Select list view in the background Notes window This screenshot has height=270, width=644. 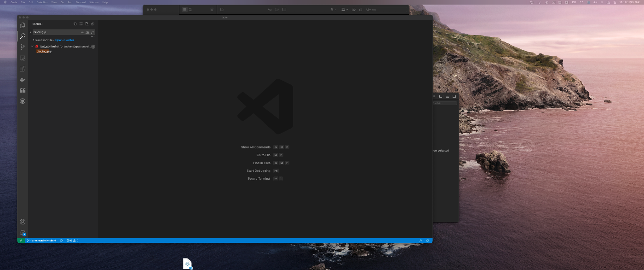pyautogui.click(x=184, y=9)
